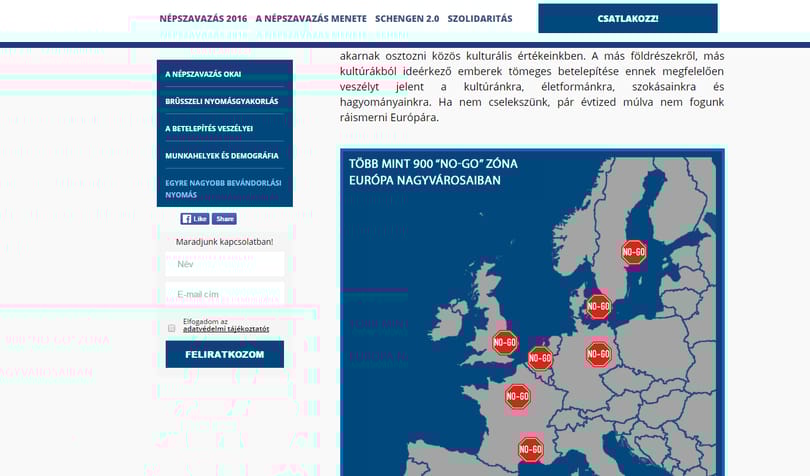Click the NO-GO sign over central France
The width and height of the screenshot is (810, 476).
(517, 396)
